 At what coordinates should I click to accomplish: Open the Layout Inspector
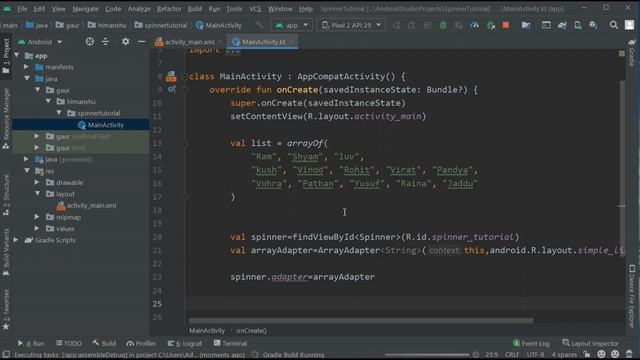click(590, 343)
